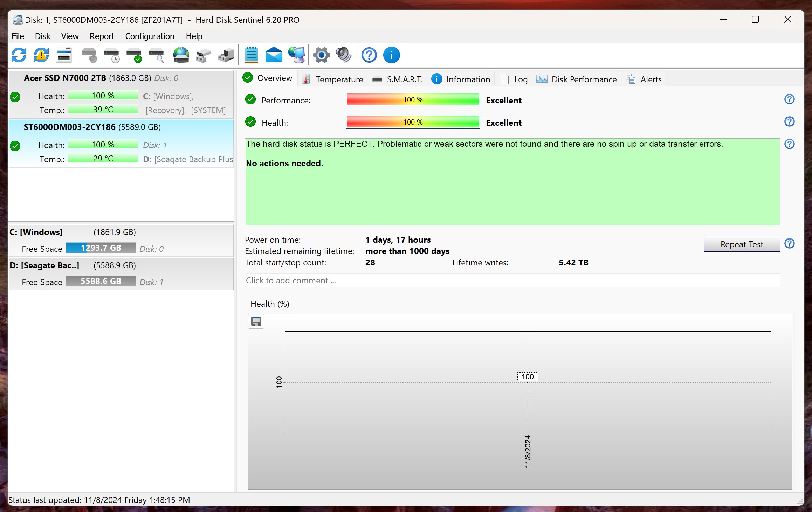Screen dimensions: 812x512
Task: Click the total start/stop count value 28
Action: tap(370, 263)
